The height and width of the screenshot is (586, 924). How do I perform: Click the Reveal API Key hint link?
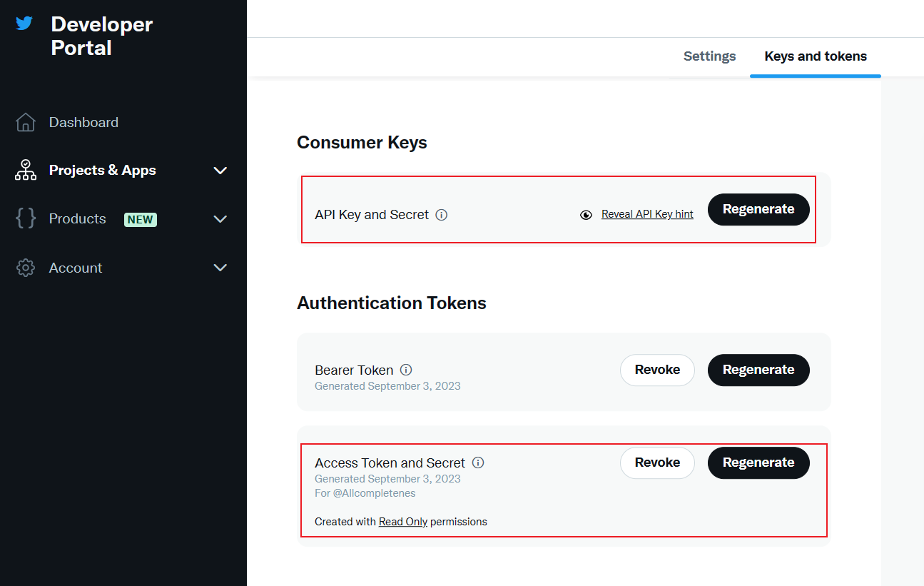647,214
